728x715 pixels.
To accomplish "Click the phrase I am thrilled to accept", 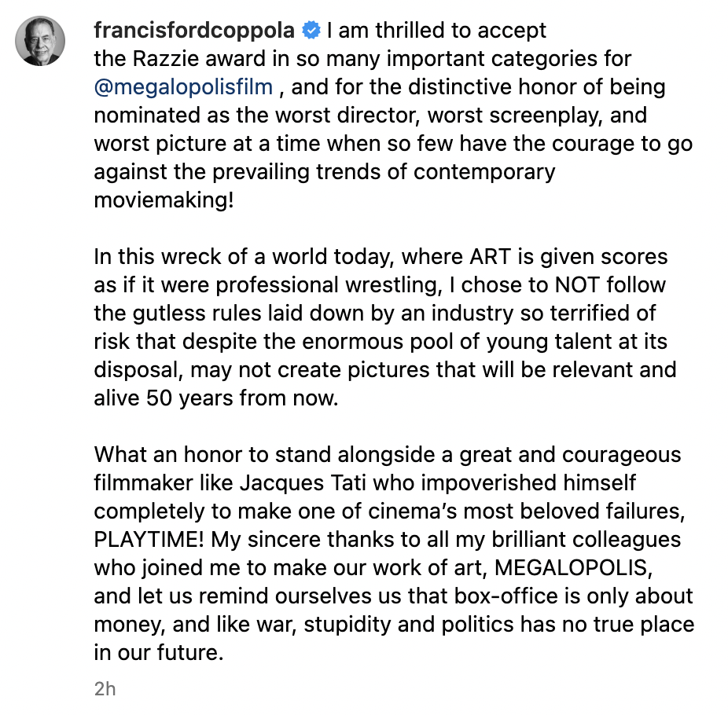I will (436, 31).
